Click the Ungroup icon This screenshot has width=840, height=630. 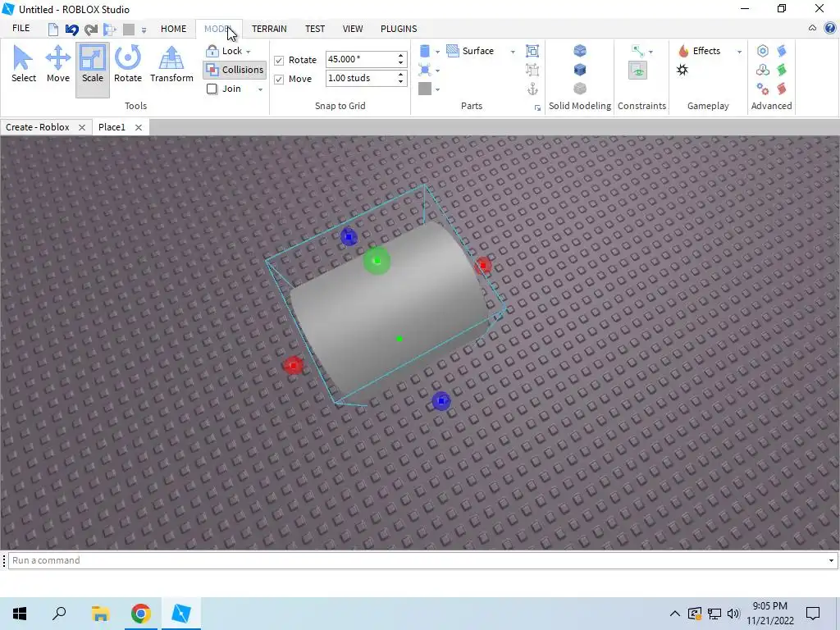pyautogui.click(x=532, y=70)
